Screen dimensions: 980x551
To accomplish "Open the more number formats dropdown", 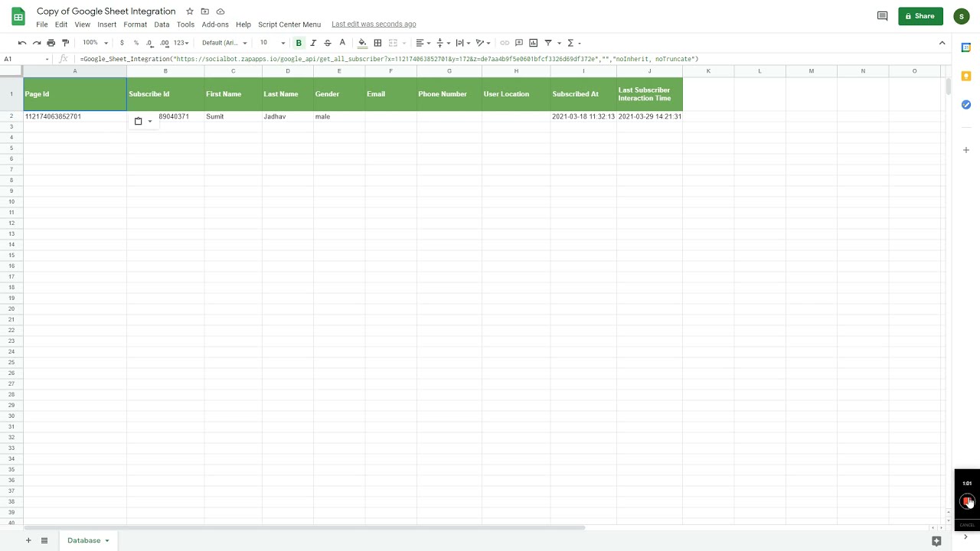I will coord(181,43).
